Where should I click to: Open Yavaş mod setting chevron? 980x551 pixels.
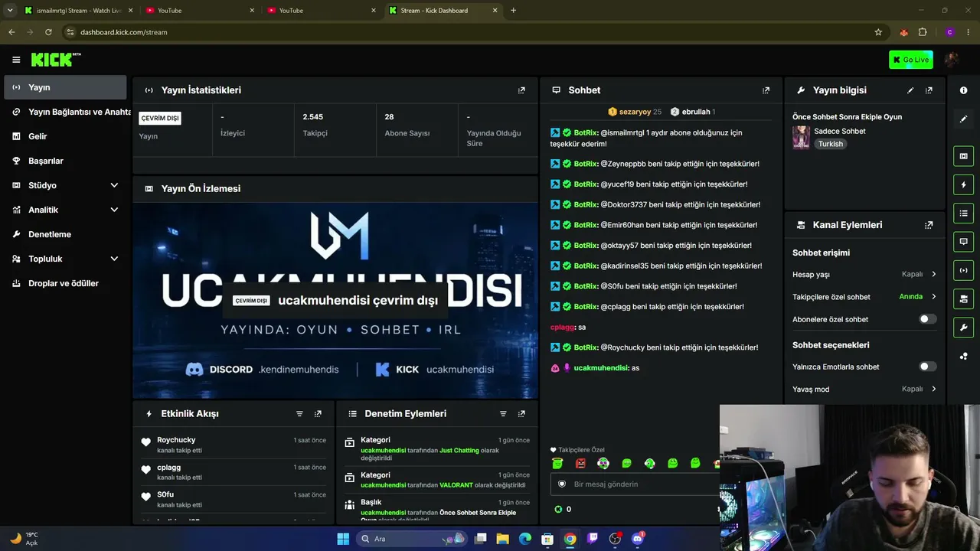point(934,389)
